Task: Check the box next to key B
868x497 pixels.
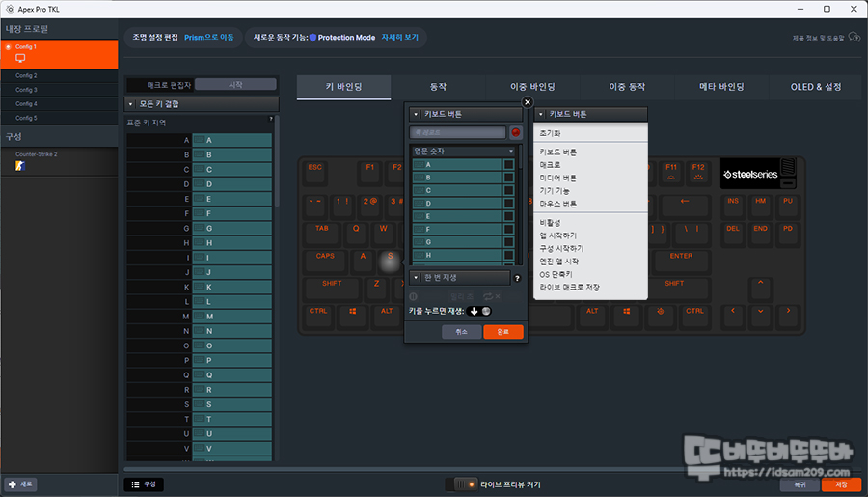Action: (x=508, y=178)
